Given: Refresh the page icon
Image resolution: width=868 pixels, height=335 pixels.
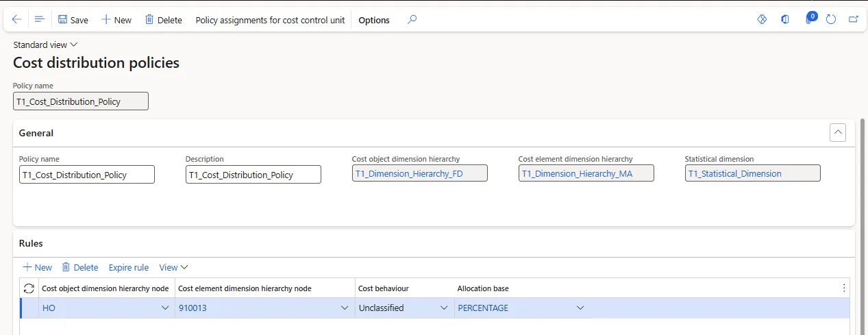Looking at the screenshot, I should [x=831, y=19].
